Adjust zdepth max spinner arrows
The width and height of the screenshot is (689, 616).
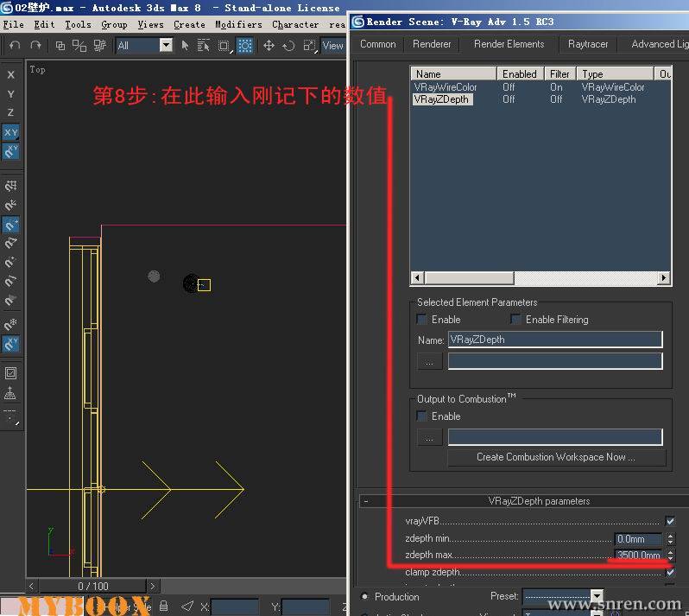[670, 555]
